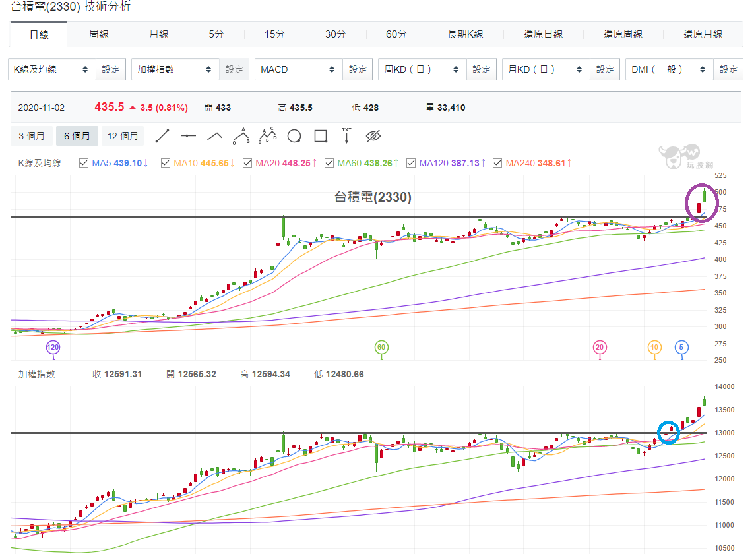
Task: Click the volume value 33,410
Action: 451,108
